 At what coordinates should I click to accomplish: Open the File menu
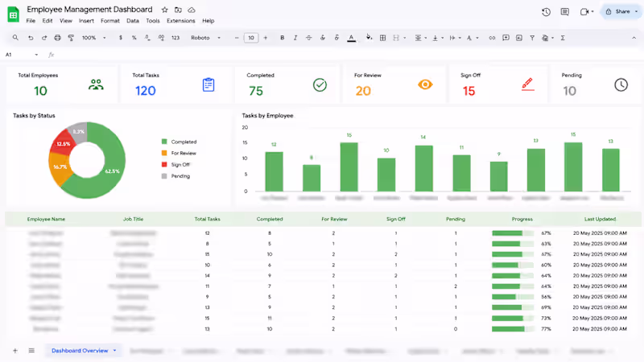point(31,21)
